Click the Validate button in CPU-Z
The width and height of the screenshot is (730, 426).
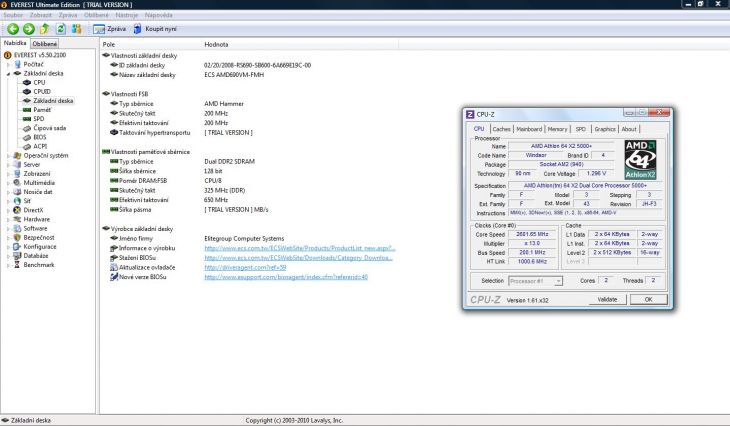coord(607,299)
